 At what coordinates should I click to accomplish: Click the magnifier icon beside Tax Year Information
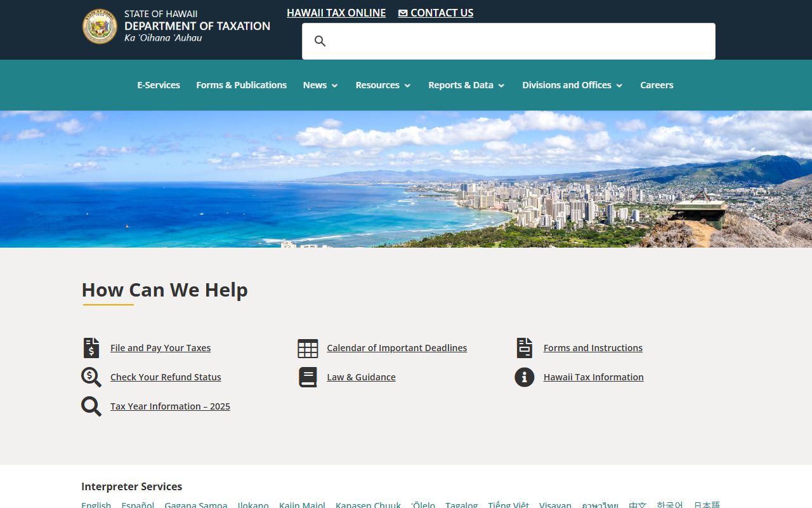coord(91,406)
